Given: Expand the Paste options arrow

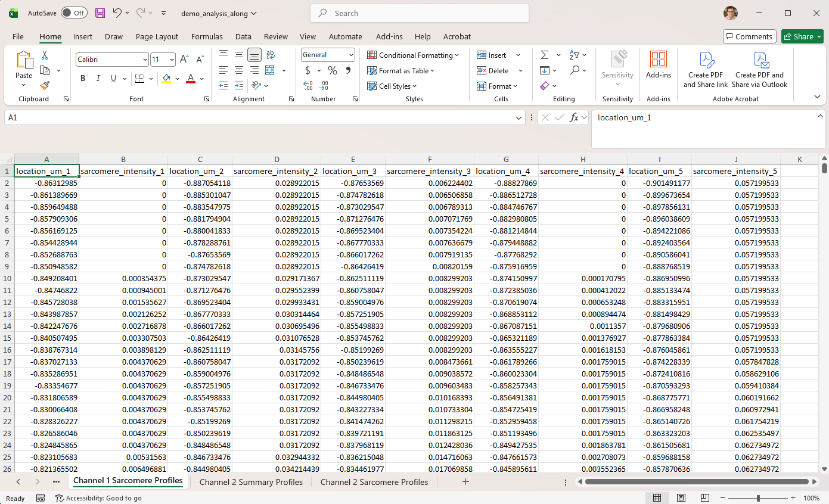Looking at the screenshot, I should pos(24,85).
